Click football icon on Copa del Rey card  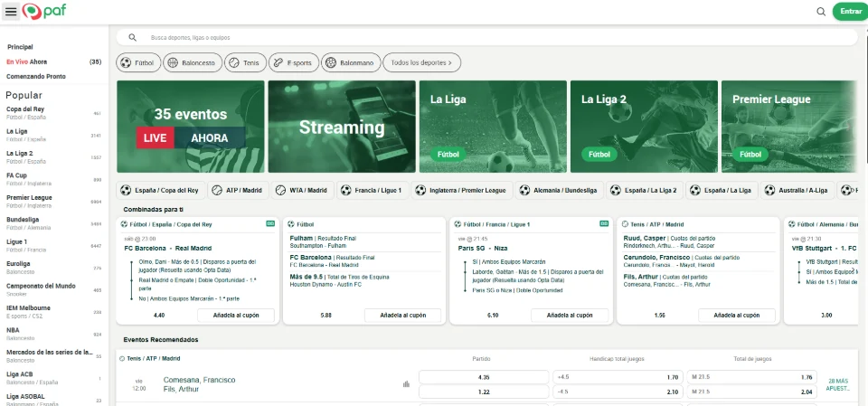(x=125, y=224)
